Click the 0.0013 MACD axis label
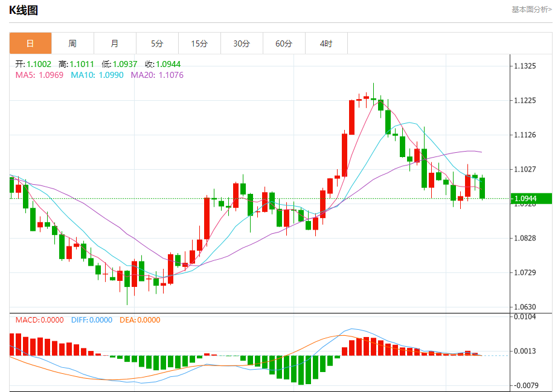 [525, 352]
